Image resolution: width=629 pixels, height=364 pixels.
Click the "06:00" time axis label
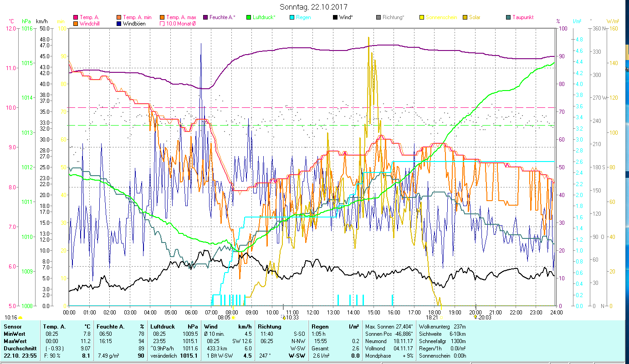tap(191, 312)
